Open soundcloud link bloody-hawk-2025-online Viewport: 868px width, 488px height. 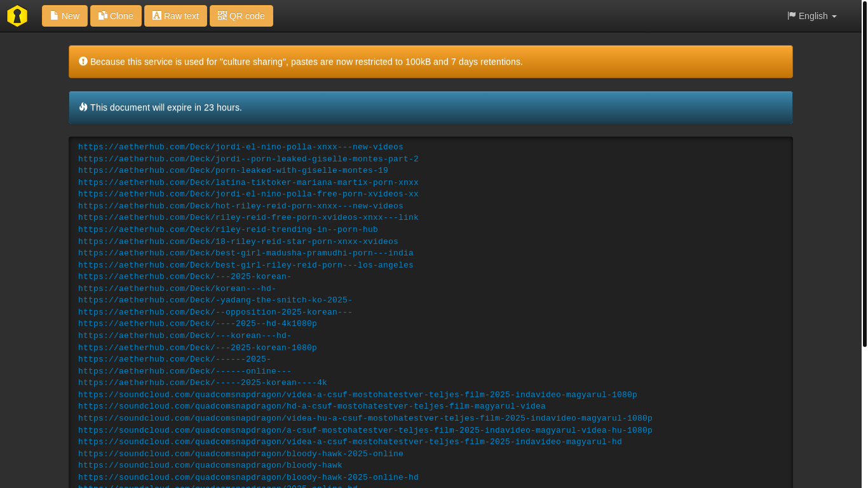241,454
